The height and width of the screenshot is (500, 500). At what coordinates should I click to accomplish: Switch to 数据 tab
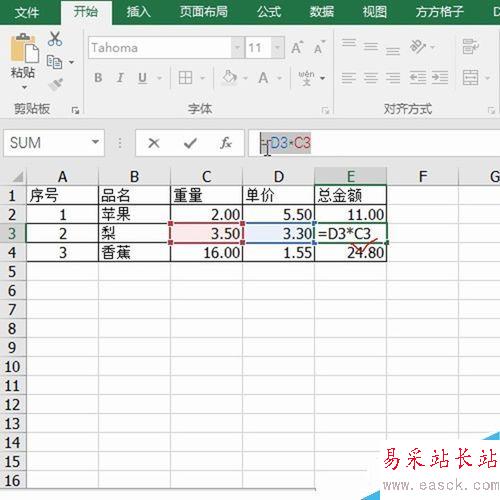(322, 12)
